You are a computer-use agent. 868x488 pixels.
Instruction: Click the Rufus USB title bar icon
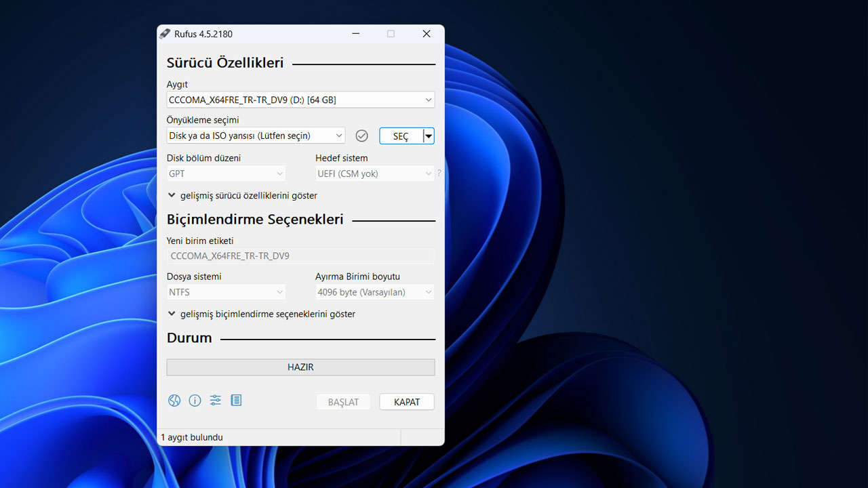165,33
